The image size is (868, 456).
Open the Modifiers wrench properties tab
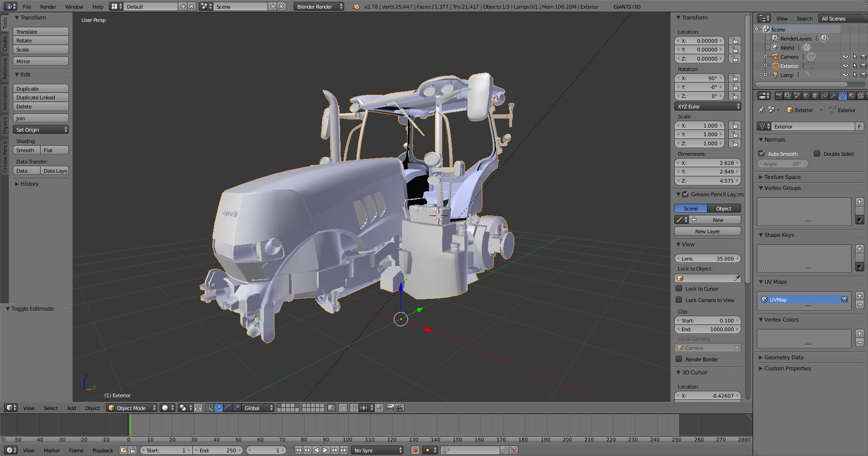click(x=833, y=96)
